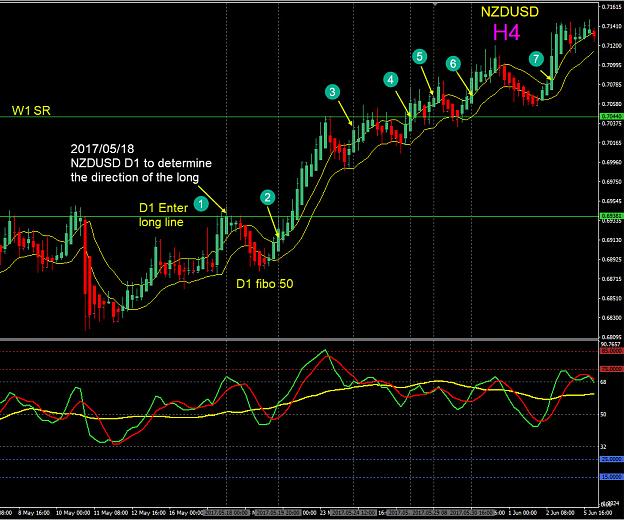This screenshot has width=625, height=520.
Task: Click the 11 May 08:00 time axis label
Action: click(110, 512)
